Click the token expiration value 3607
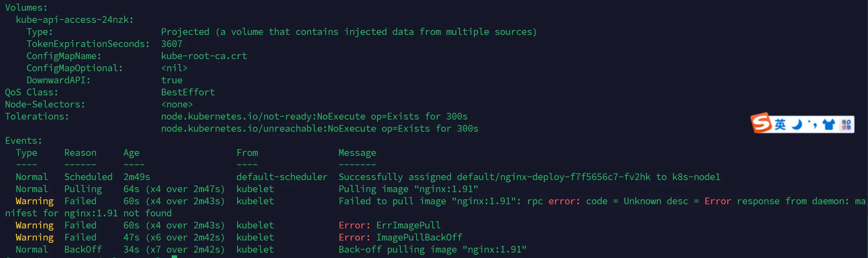The height and width of the screenshot is (258, 868). click(172, 44)
